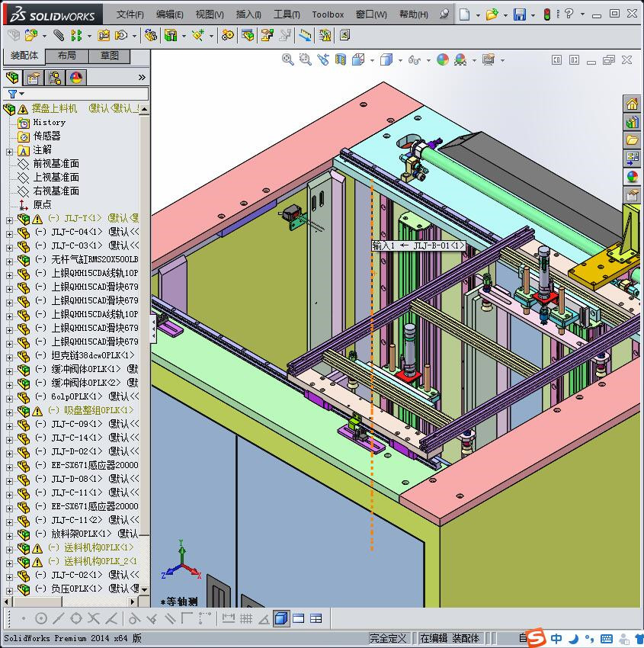This screenshot has width=644, height=648.
Task: Expand the 送料机构OPLK<1> node
Action: 9,550
